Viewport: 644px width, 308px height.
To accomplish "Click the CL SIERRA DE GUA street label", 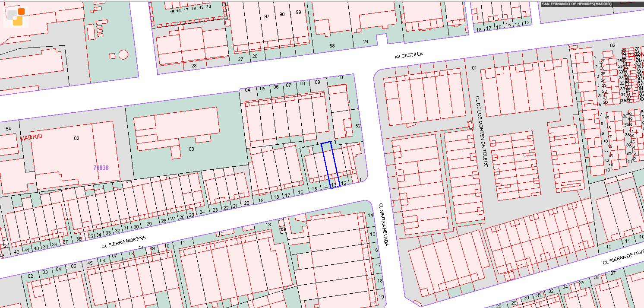I will [622, 258].
